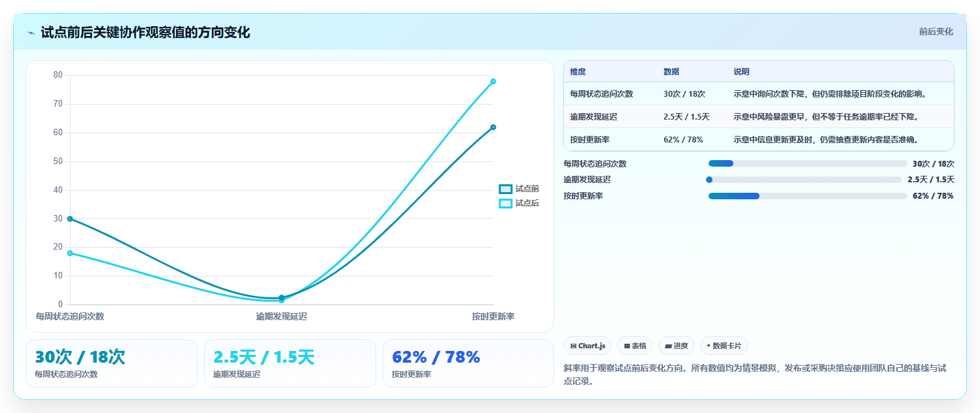Click the footnote starting 斜率用于观察
Viewport: 980px width, 413px height.
(x=755, y=374)
